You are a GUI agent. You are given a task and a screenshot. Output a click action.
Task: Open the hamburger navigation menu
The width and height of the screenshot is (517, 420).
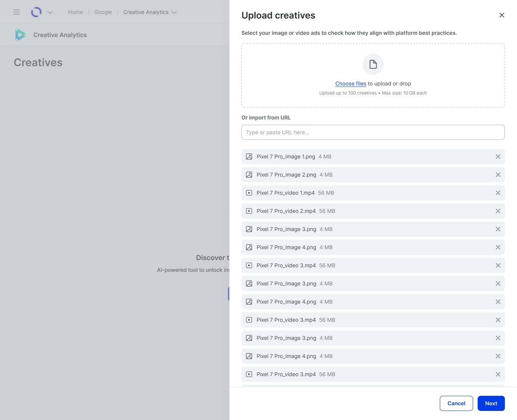(x=17, y=12)
